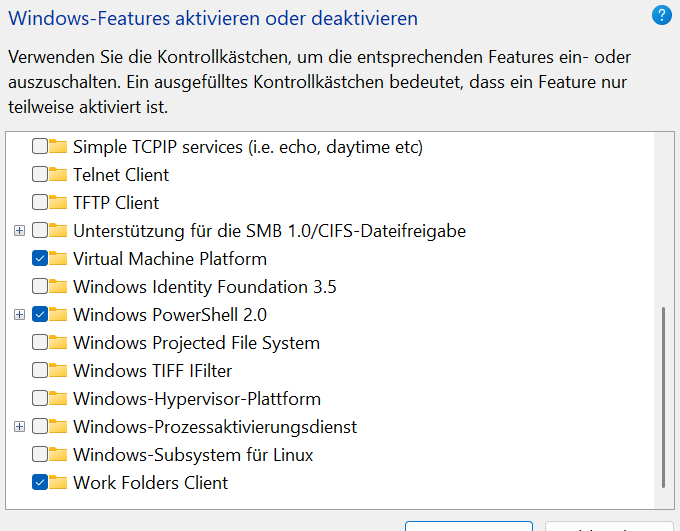Click folder icon beside SMB 1.0/CIFS-Dateifreigabe
Viewport: 680px width, 531px height.
point(58,230)
